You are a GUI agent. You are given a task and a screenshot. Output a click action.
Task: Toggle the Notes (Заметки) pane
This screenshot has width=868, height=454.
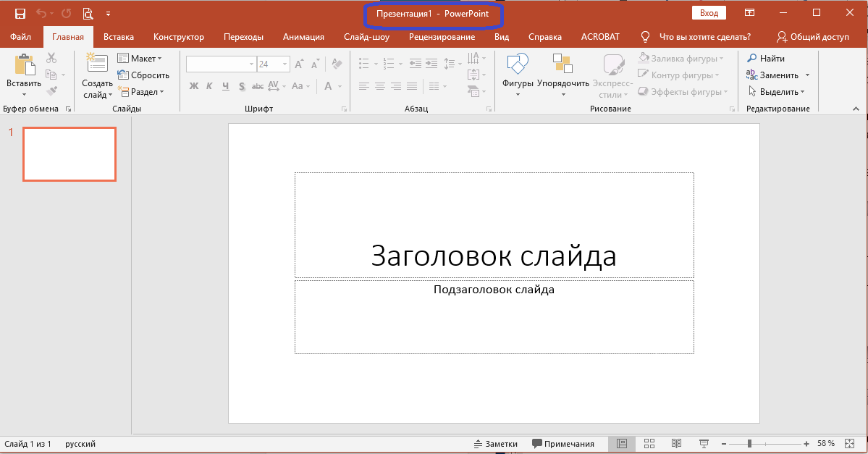(496, 444)
